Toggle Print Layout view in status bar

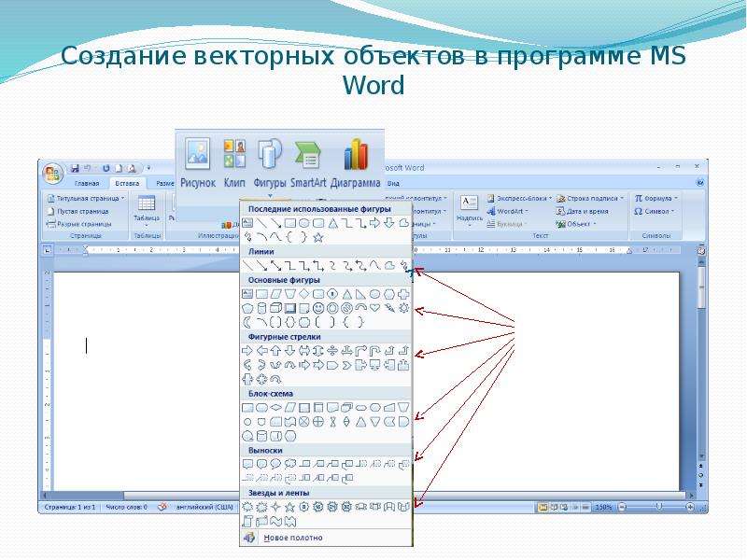pyautogui.click(x=543, y=508)
